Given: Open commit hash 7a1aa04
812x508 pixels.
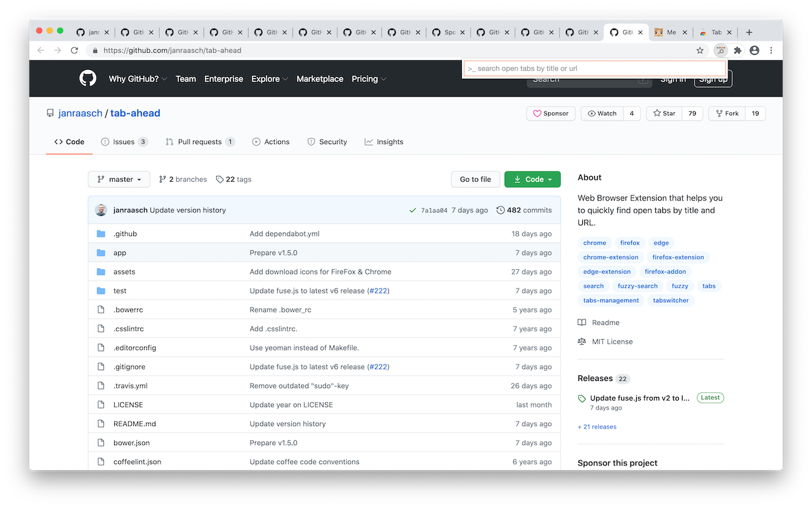Looking at the screenshot, I should click(x=434, y=210).
